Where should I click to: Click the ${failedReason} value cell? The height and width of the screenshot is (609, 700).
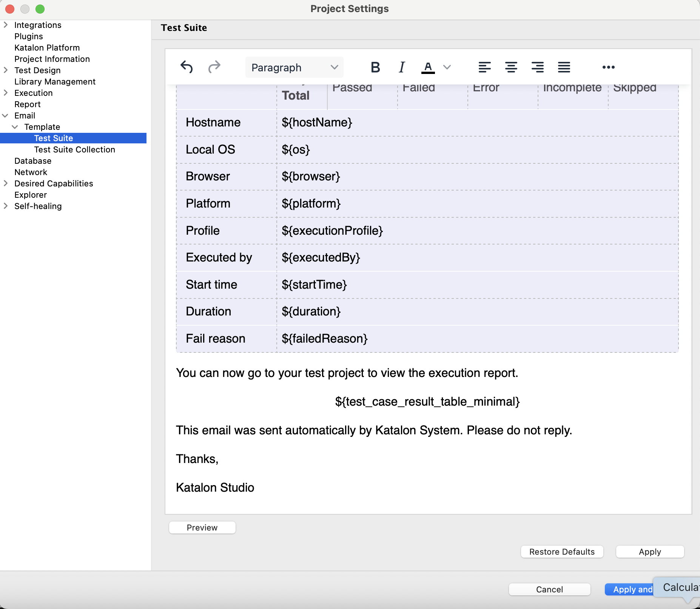tap(478, 339)
